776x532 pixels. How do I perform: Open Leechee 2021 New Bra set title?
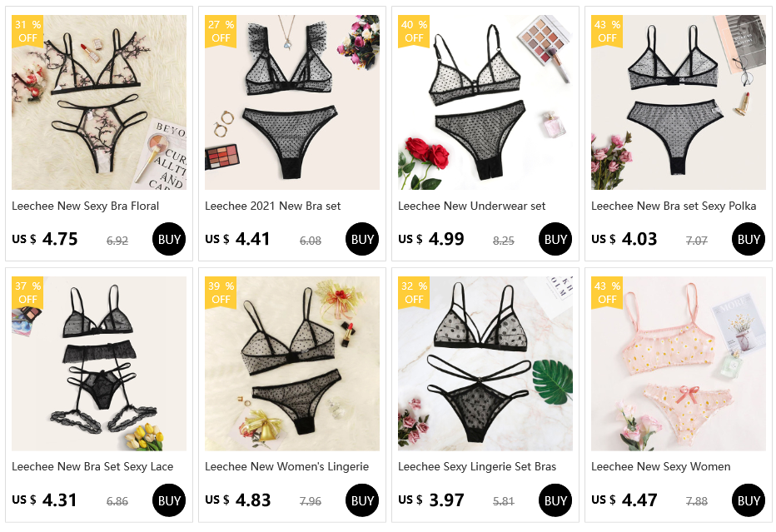(x=273, y=206)
